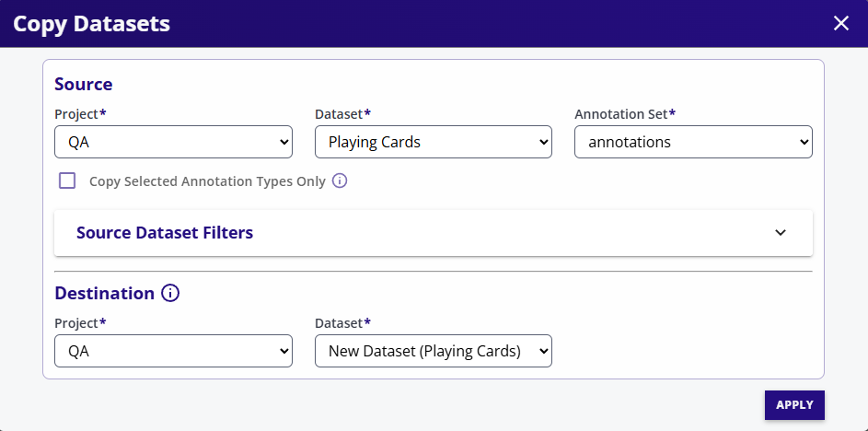
Task: Click the Copy Selected Annotation Types Only label
Action: coord(207,181)
